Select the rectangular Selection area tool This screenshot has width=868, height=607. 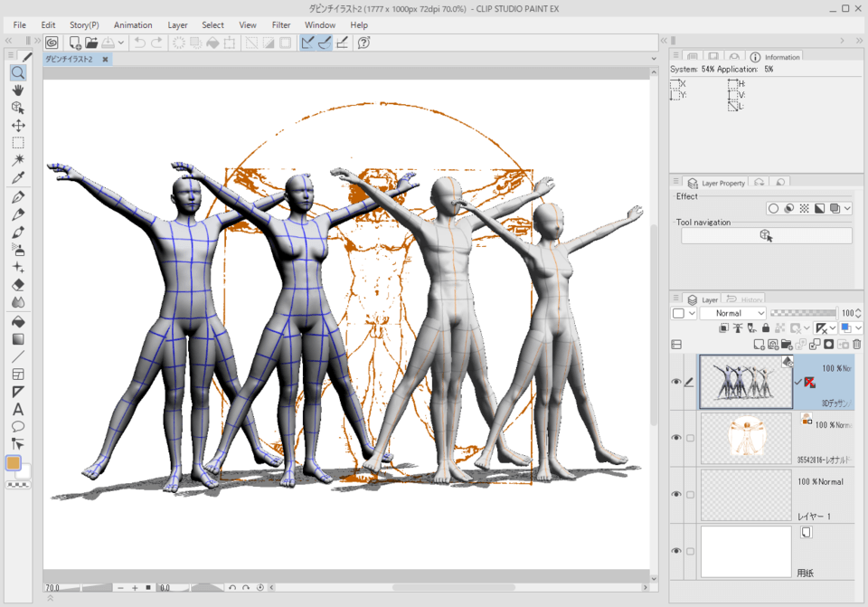tap(18, 143)
